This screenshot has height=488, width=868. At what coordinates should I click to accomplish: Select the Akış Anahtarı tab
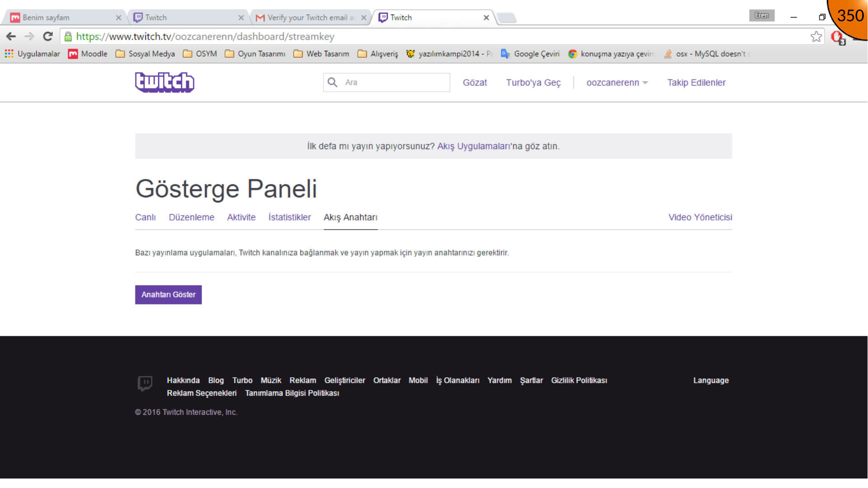pos(351,217)
